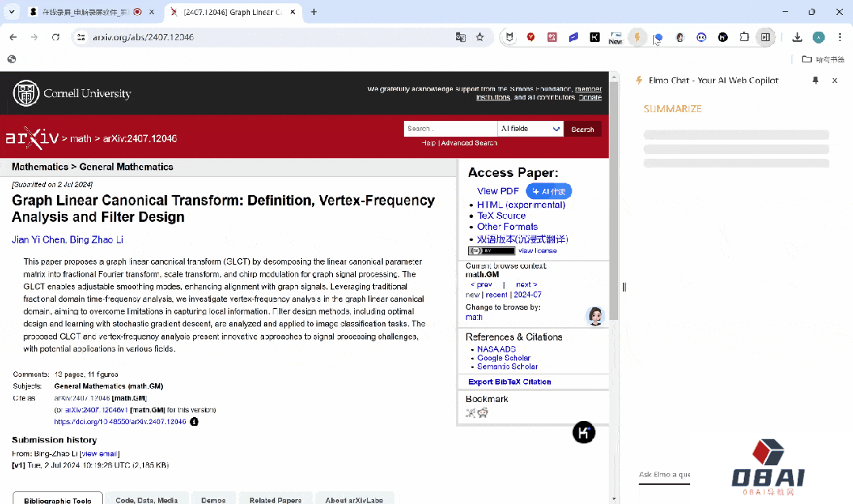Pin the Elmo Chat side panel
The width and height of the screenshot is (853, 504).
click(x=815, y=81)
